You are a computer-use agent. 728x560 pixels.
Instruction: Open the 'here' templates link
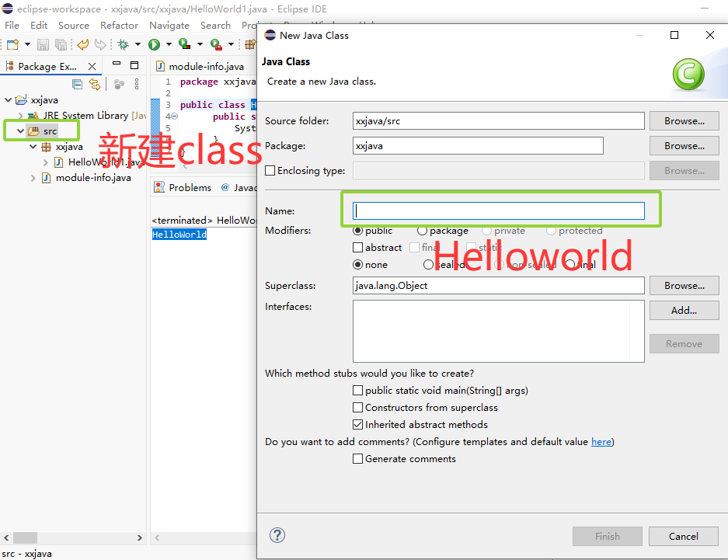601,442
